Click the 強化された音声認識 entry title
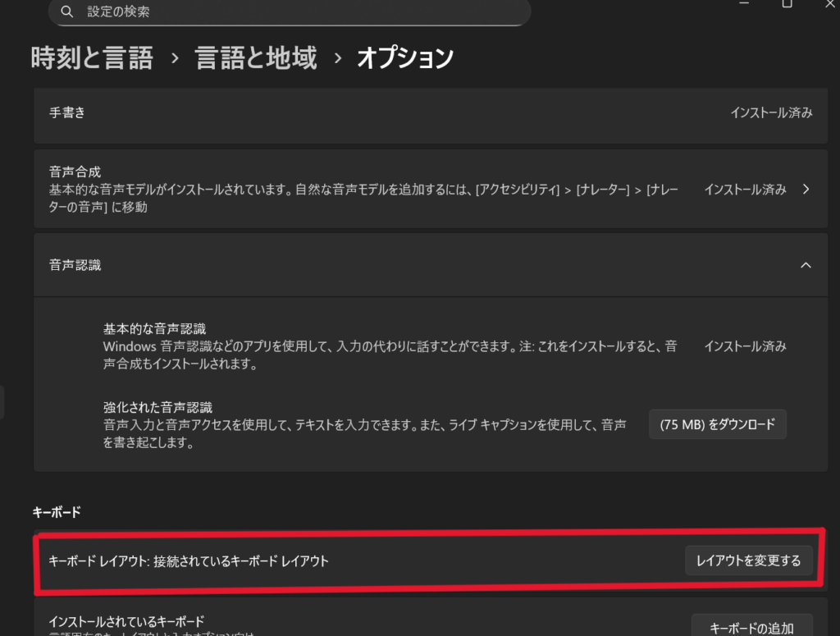The height and width of the screenshot is (636, 840). pos(157,408)
